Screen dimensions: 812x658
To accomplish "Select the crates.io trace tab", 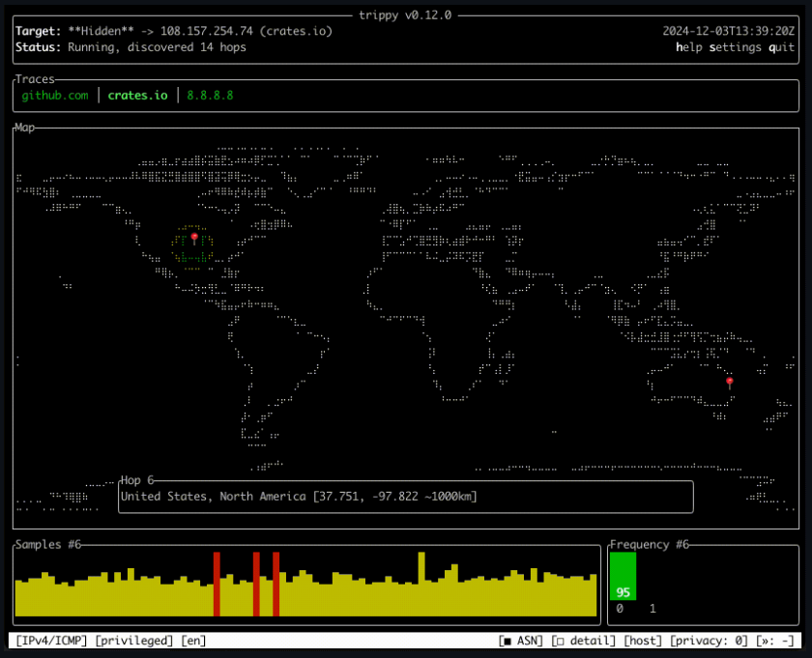I will click(138, 95).
